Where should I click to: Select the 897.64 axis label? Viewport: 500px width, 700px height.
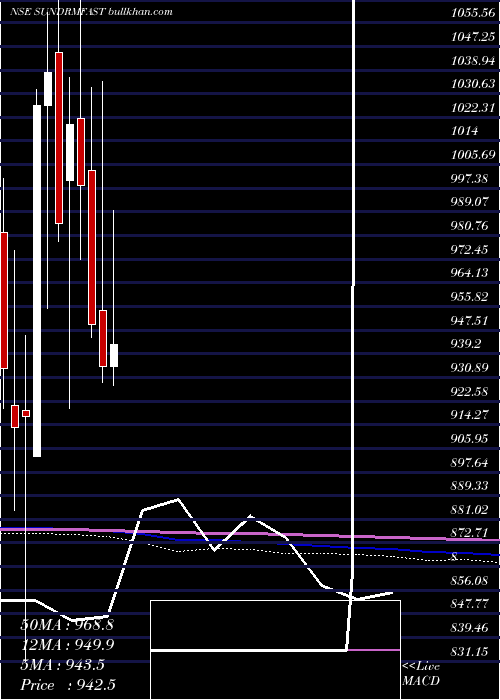click(469, 462)
